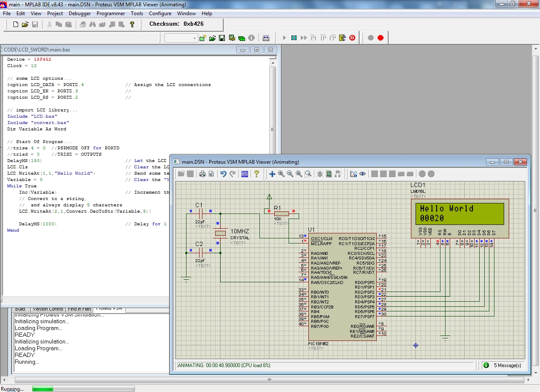Select the Proteus VSM output tab

109,309
